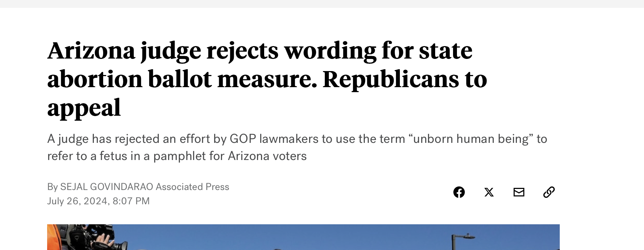The width and height of the screenshot is (644, 250).
Task: Share the article on X
Action: click(x=489, y=192)
